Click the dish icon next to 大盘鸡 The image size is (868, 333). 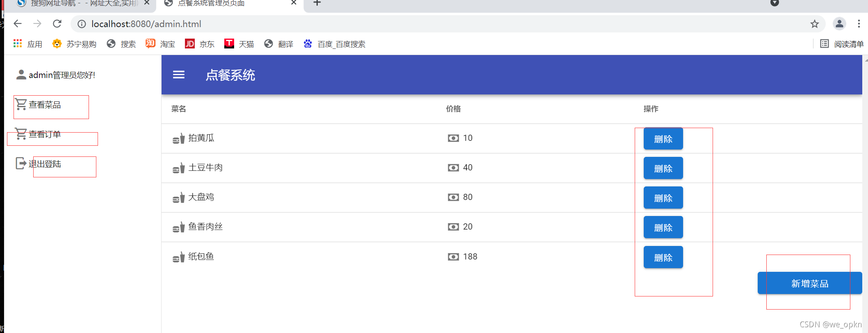179,198
